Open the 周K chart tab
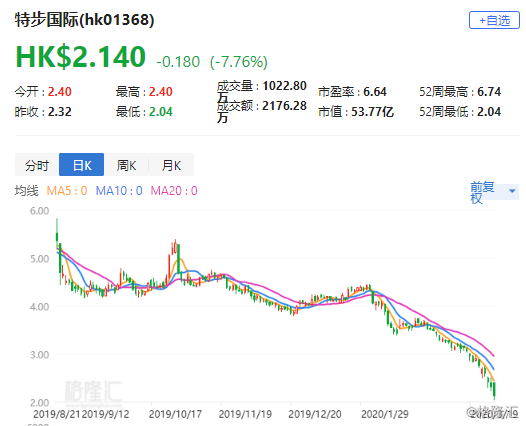 pyautogui.click(x=126, y=165)
